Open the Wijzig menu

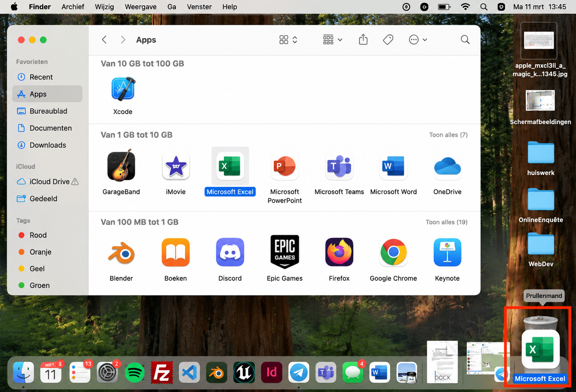point(104,7)
